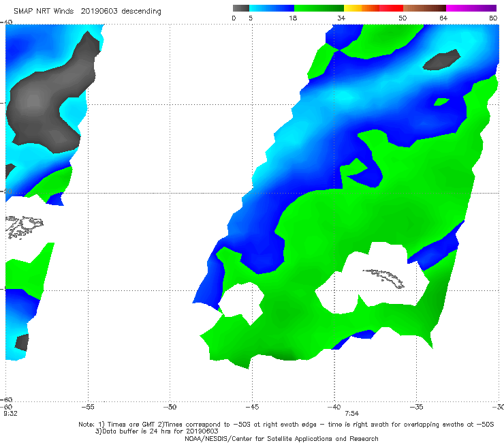Click the title text 'SMAP NRT Winds 20190603 descending'
Image resolution: width=504 pixels, height=443 pixels.
point(87,12)
